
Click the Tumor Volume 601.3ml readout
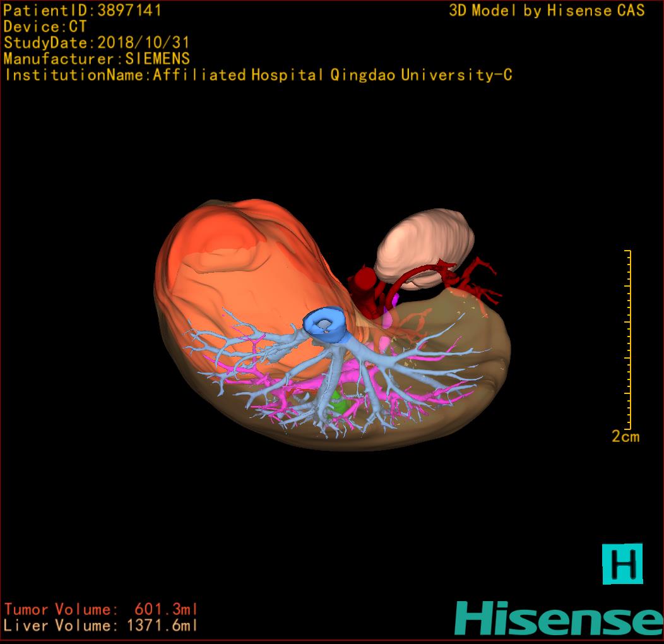[101, 609]
